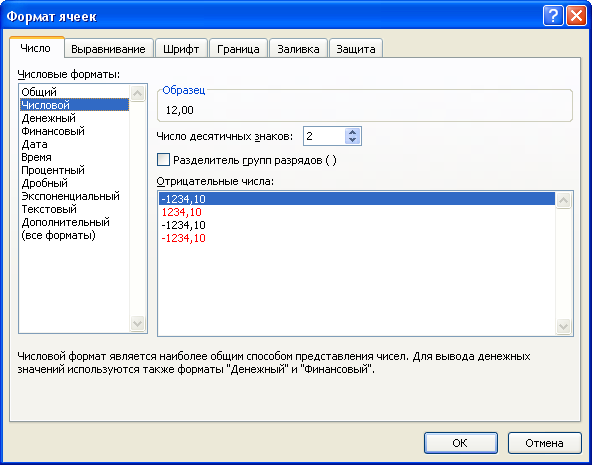Select highlighted -1234,10 negative format
Image resolution: width=592 pixels, height=465 pixels.
[357, 199]
